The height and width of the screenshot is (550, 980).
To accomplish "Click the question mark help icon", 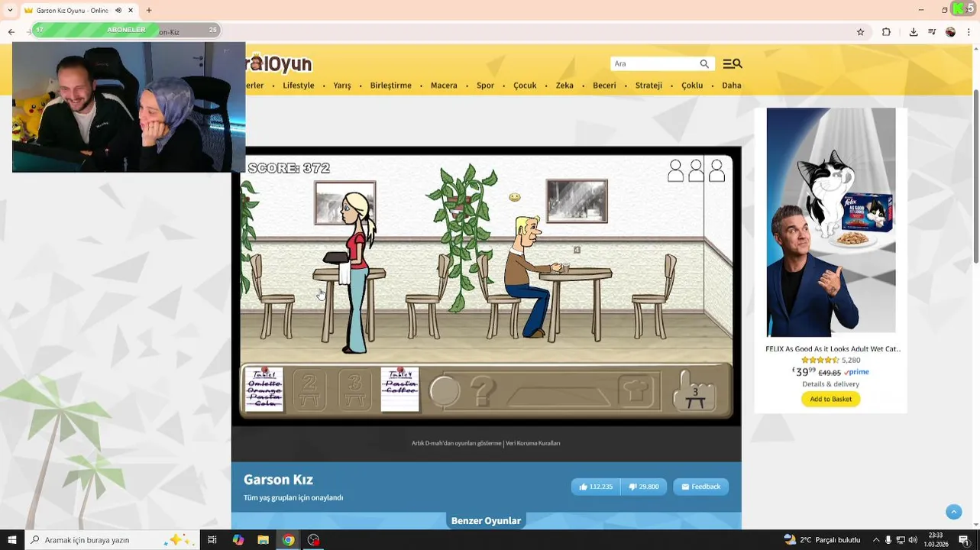I will click(483, 391).
